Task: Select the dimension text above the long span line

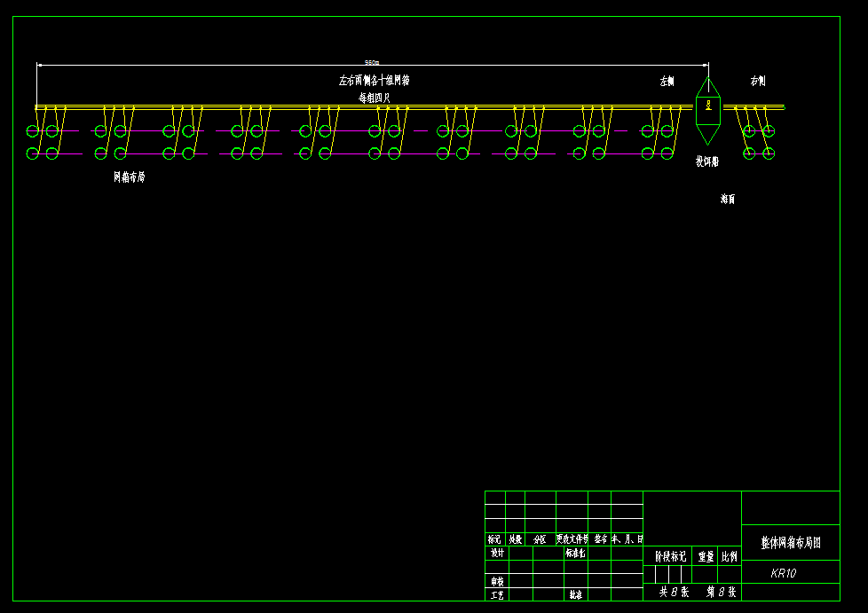Action: pyautogui.click(x=372, y=62)
